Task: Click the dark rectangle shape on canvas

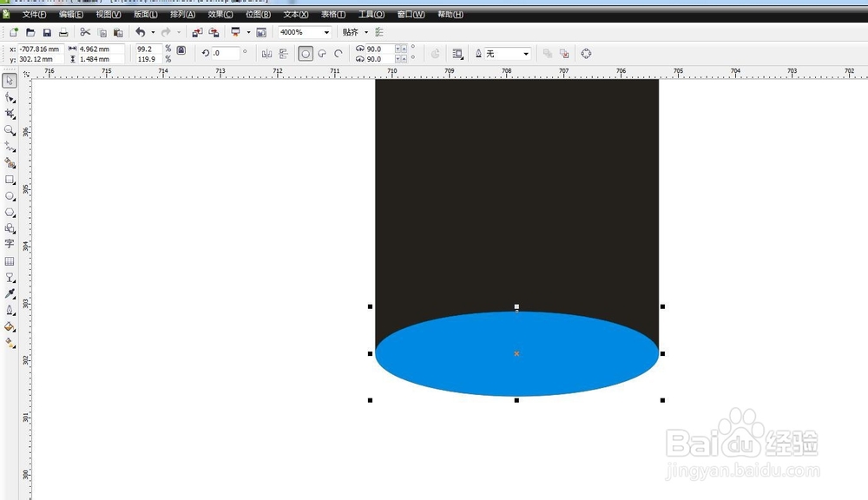Action: [x=516, y=194]
